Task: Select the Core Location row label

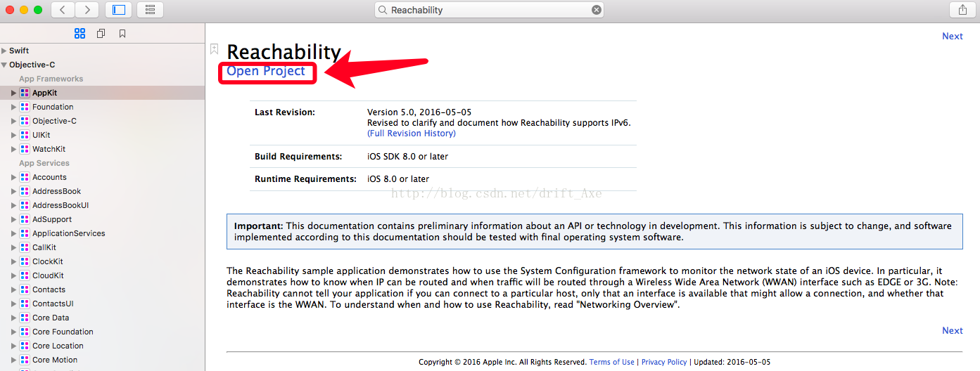Action: point(58,346)
